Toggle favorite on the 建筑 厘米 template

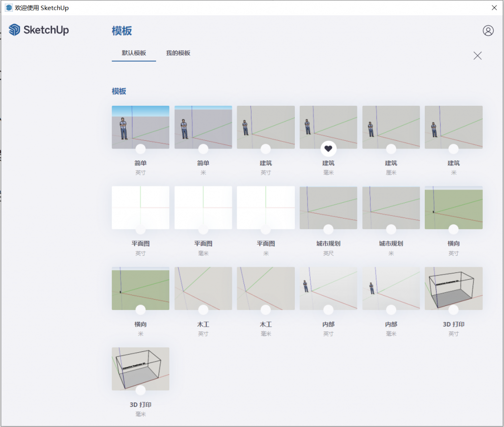tap(391, 149)
